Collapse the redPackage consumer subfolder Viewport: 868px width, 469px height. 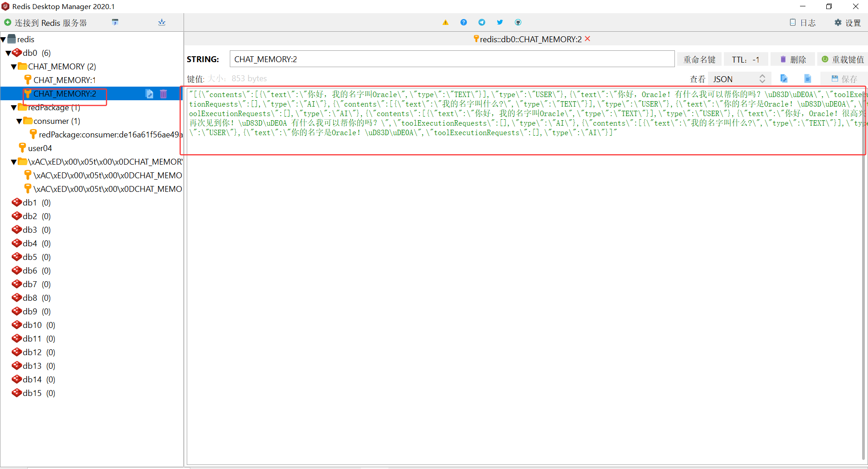click(x=19, y=121)
